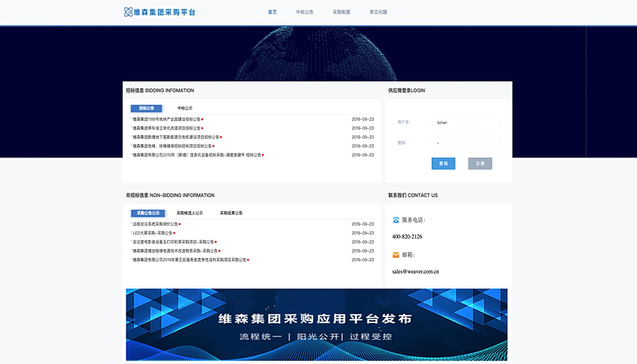Go to 中标公告 navigation item

[x=304, y=12]
